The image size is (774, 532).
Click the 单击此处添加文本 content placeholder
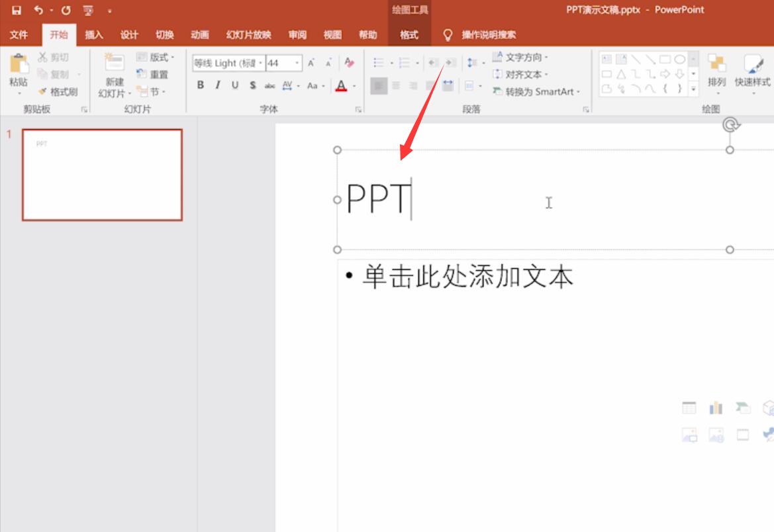[x=467, y=277]
